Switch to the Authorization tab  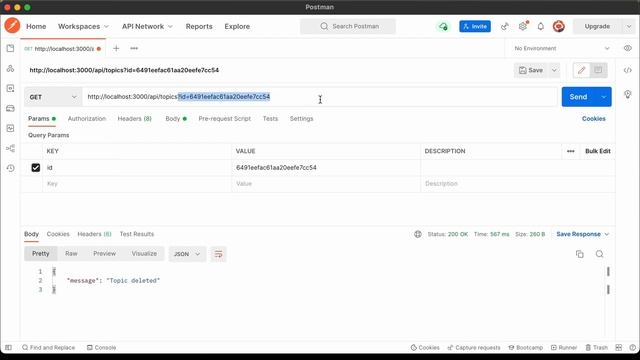[x=87, y=119]
